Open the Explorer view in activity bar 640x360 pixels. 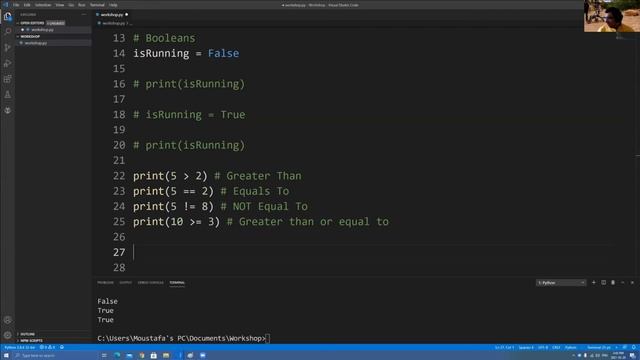tap(8, 16)
